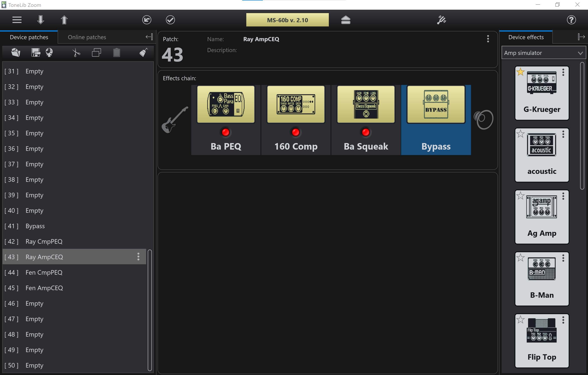Favorite the Flip Top amp star
Image resolution: width=588 pixels, height=375 pixels.
520,320
